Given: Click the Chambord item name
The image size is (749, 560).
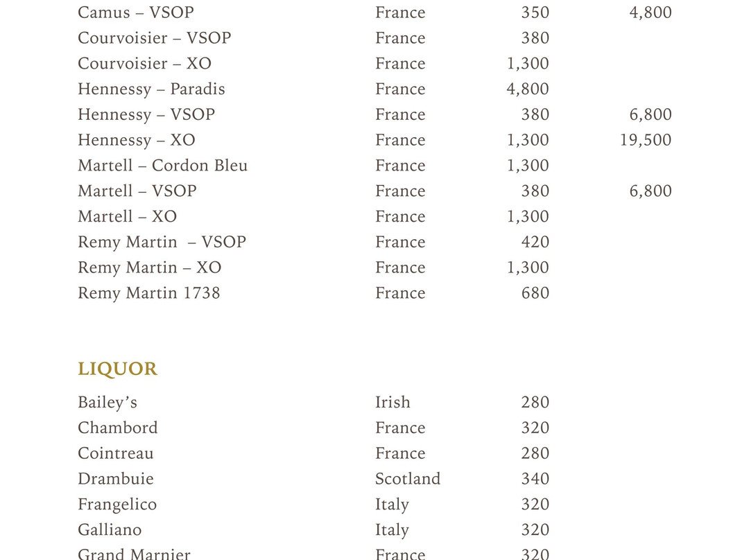Looking at the screenshot, I should click(117, 428).
